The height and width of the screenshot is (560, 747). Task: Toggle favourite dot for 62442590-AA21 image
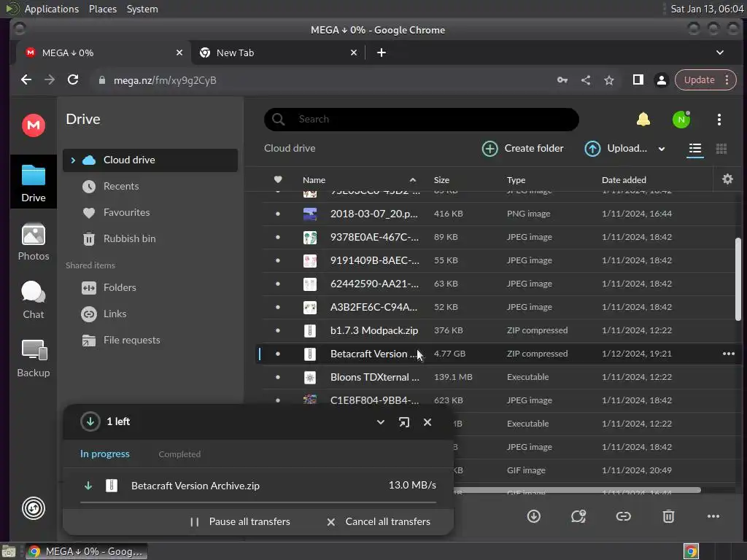[278, 284]
